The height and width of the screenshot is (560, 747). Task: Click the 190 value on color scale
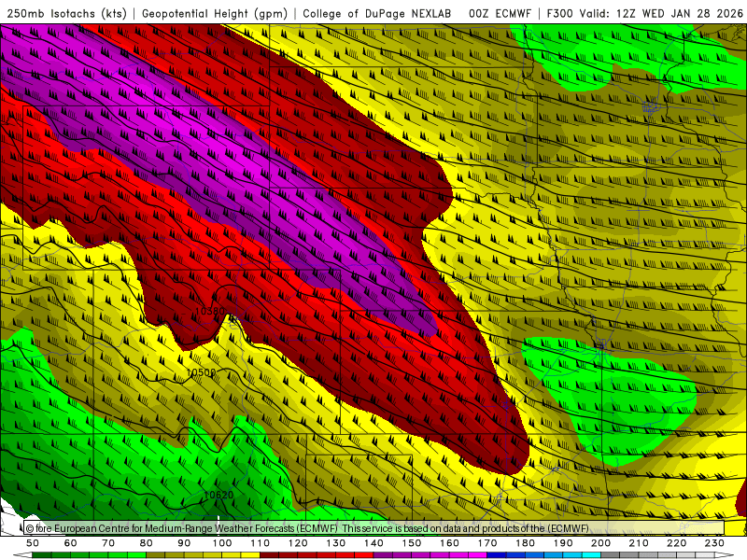[564, 543]
